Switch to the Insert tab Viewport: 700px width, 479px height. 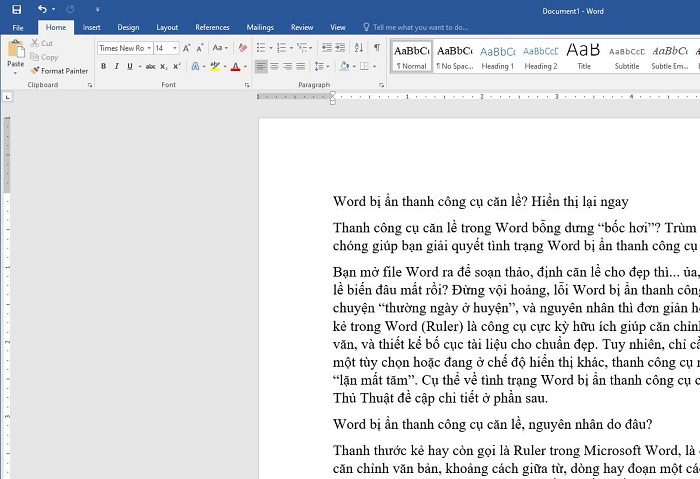(x=91, y=27)
